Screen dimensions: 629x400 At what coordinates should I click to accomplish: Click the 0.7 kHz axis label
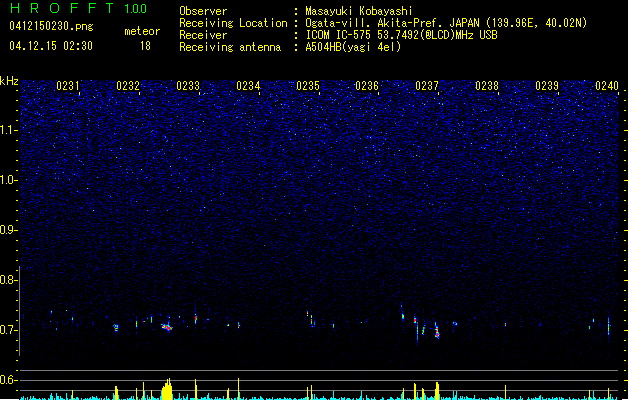pos(9,330)
